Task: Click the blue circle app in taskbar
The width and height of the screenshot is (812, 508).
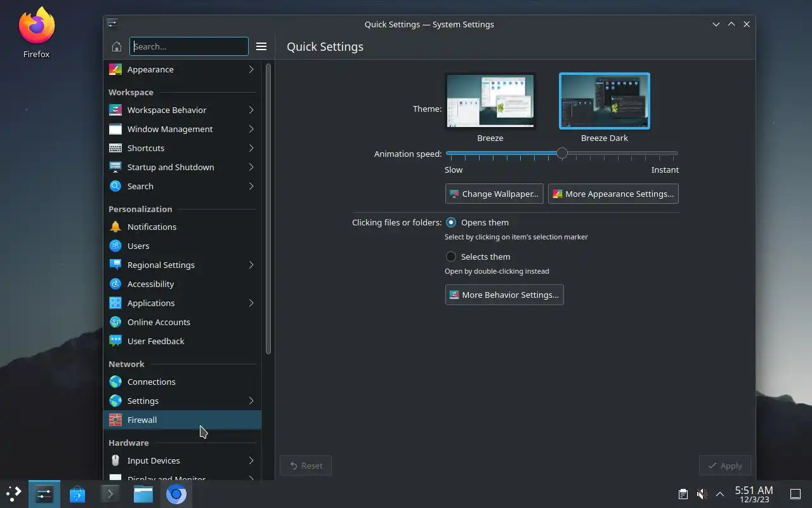Action: pyautogui.click(x=176, y=493)
